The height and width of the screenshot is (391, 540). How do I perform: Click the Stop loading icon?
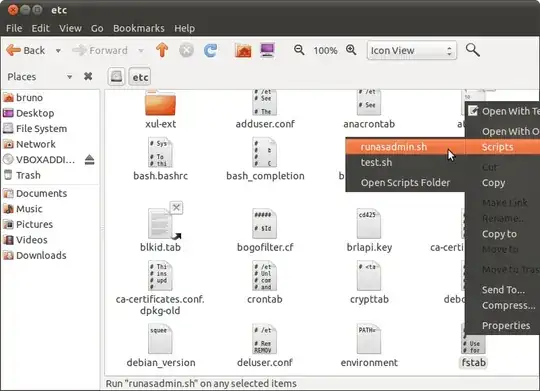point(186,51)
